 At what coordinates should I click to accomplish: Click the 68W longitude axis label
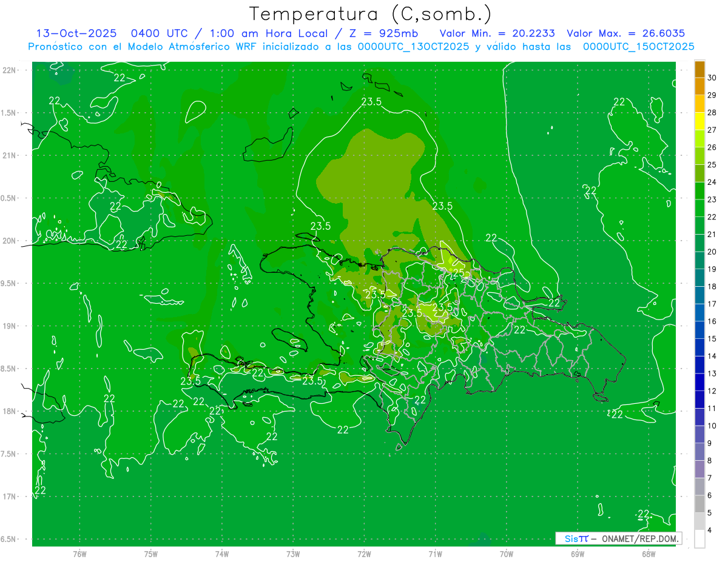648,554
